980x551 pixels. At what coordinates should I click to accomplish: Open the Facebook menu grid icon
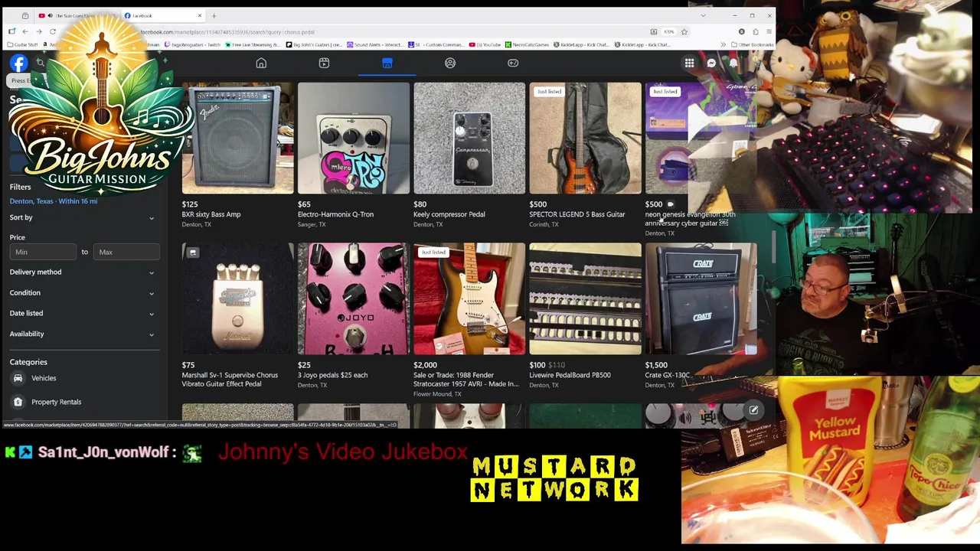[690, 64]
